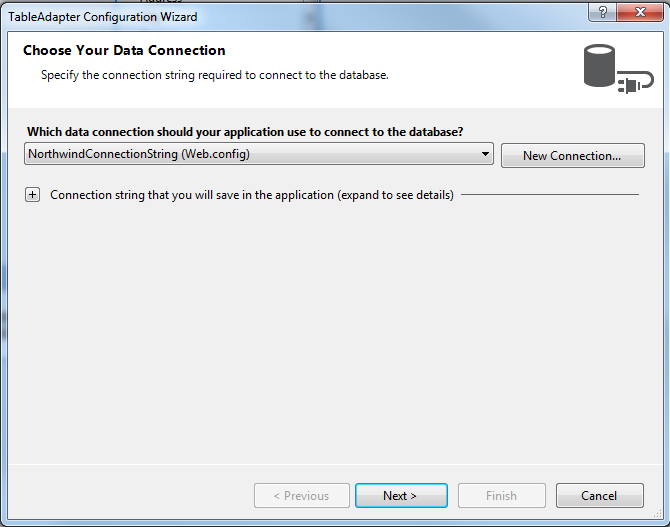This screenshot has width=670, height=527.
Task: Open the data connection dropdown arrow
Action: click(x=485, y=154)
